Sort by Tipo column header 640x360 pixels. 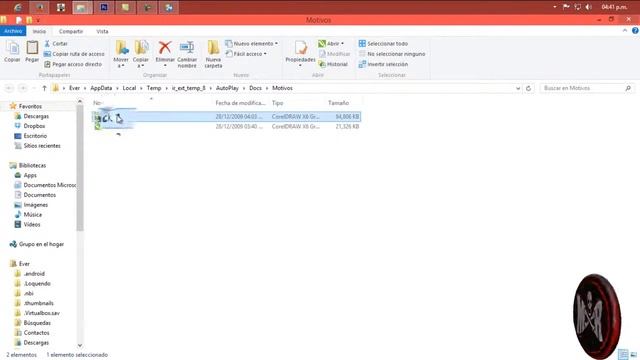click(x=278, y=103)
